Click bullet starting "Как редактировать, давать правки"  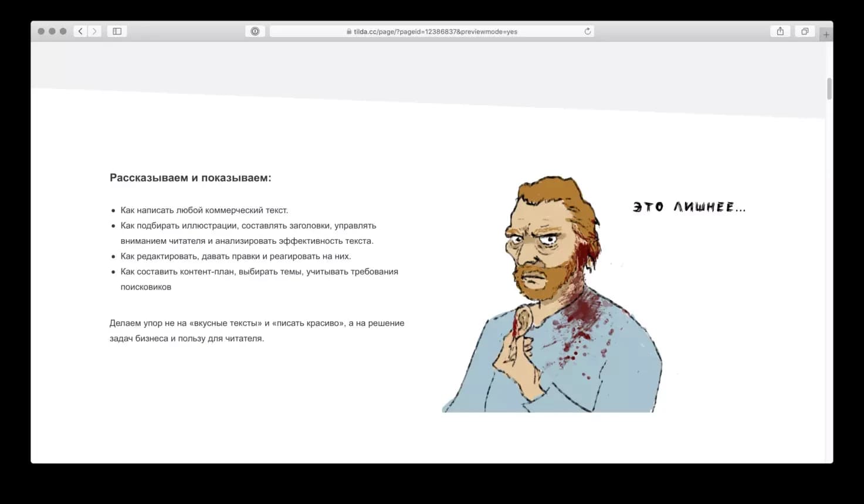tap(235, 256)
